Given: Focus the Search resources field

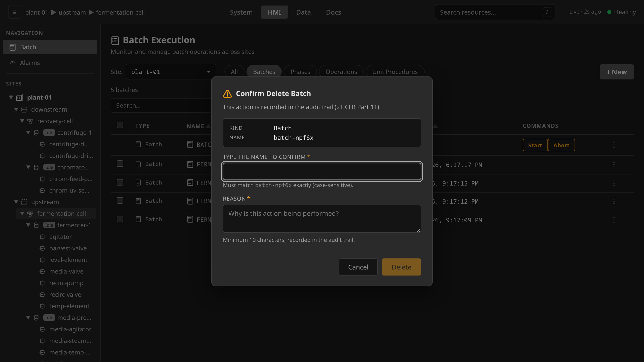Looking at the screenshot, I should tap(495, 12).
